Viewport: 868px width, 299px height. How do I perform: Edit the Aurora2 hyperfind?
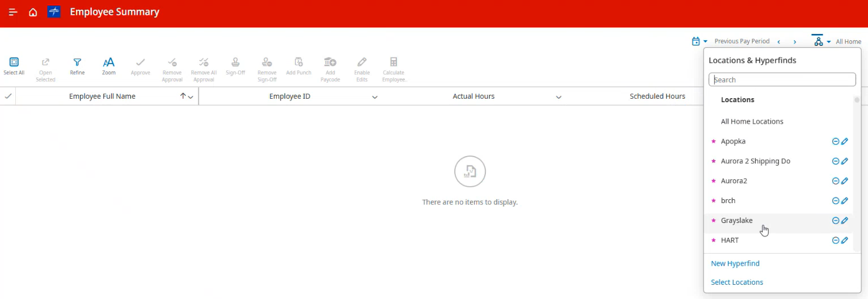[845, 181]
